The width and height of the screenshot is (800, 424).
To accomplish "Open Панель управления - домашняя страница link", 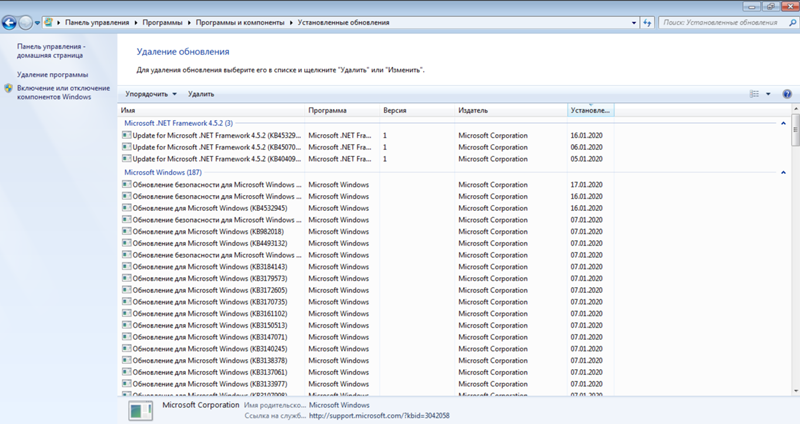I will coord(51,51).
